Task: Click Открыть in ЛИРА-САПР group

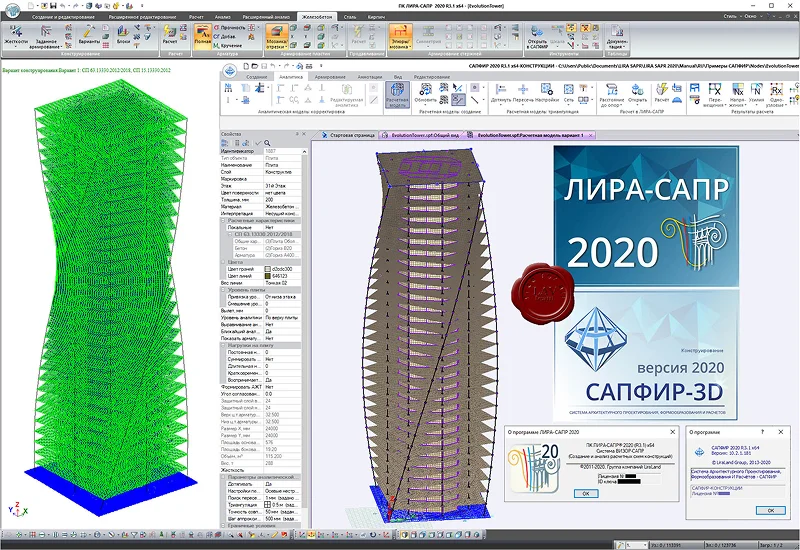Action: point(637,93)
